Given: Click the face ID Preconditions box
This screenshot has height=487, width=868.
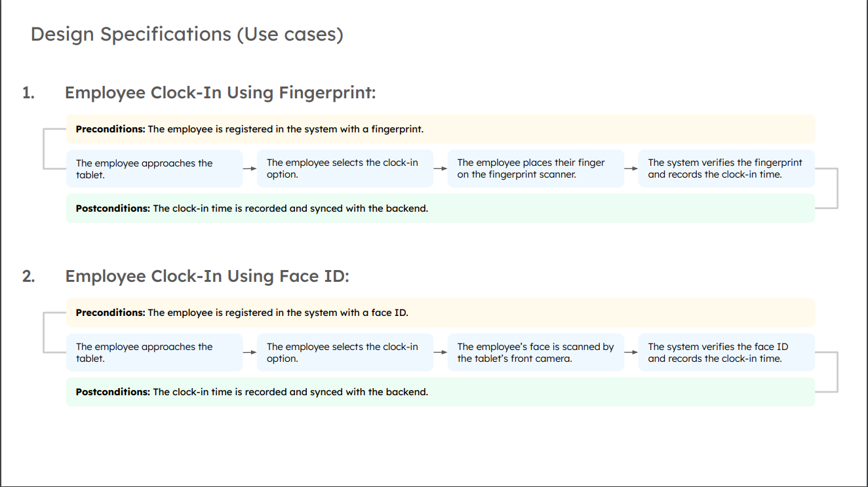Looking at the screenshot, I should tap(440, 313).
